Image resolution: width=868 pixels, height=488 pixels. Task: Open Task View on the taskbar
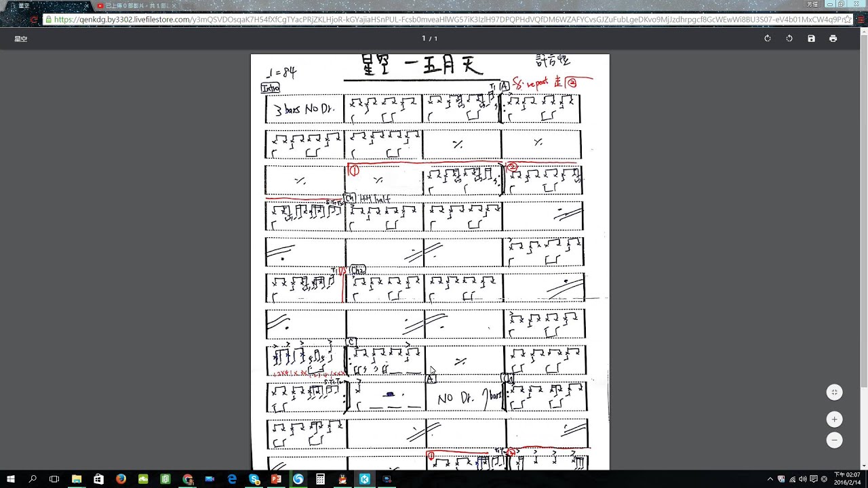(x=54, y=479)
